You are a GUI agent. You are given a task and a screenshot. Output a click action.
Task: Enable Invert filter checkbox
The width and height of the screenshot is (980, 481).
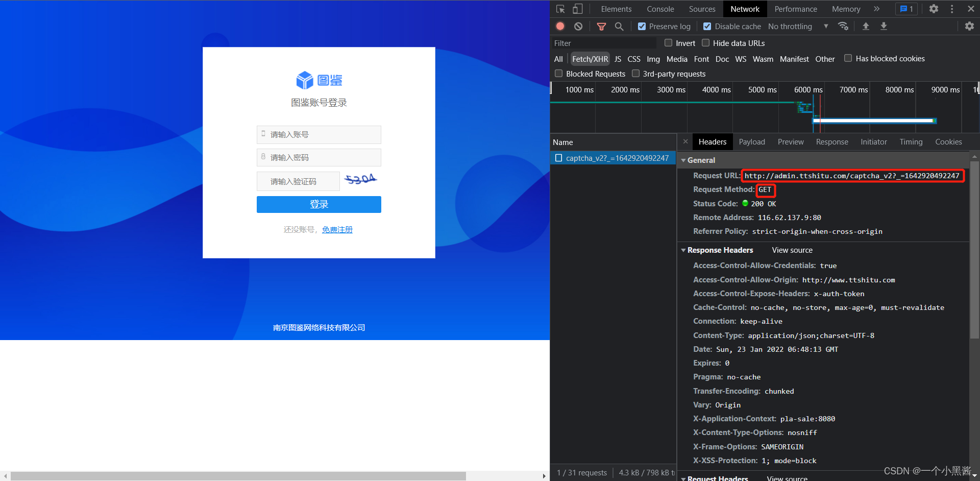tap(668, 43)
